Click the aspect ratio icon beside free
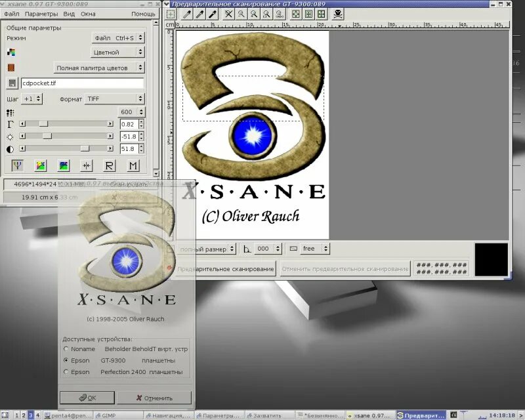525x420 pixels. (293, 249)
